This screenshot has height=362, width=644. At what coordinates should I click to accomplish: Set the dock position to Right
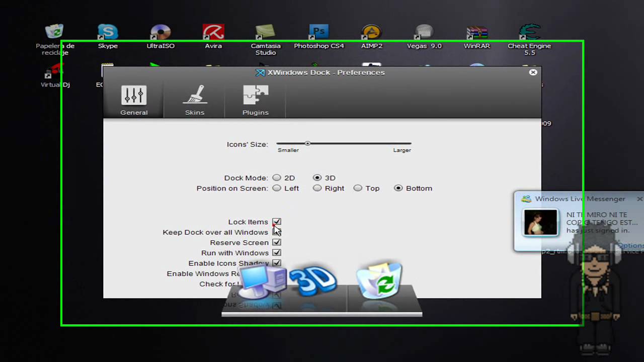tap(317, 188)
